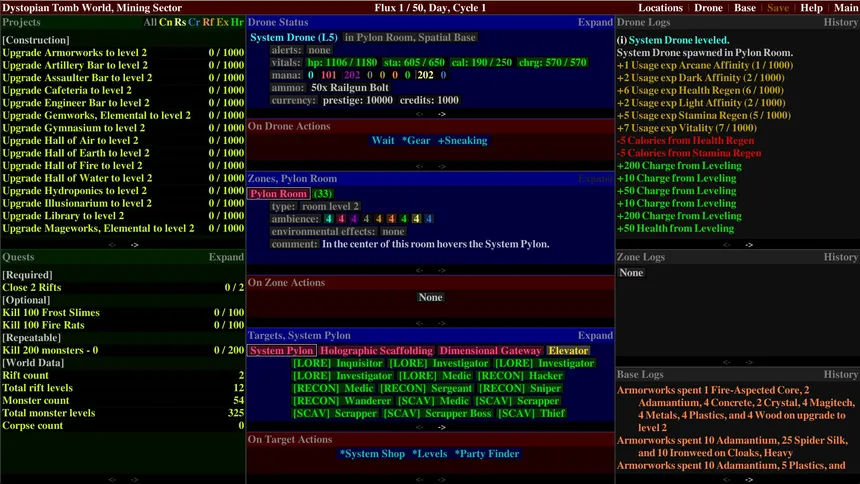Open Zone Logs History
Viewport: 860px width, 484px height.
(840, 257)
